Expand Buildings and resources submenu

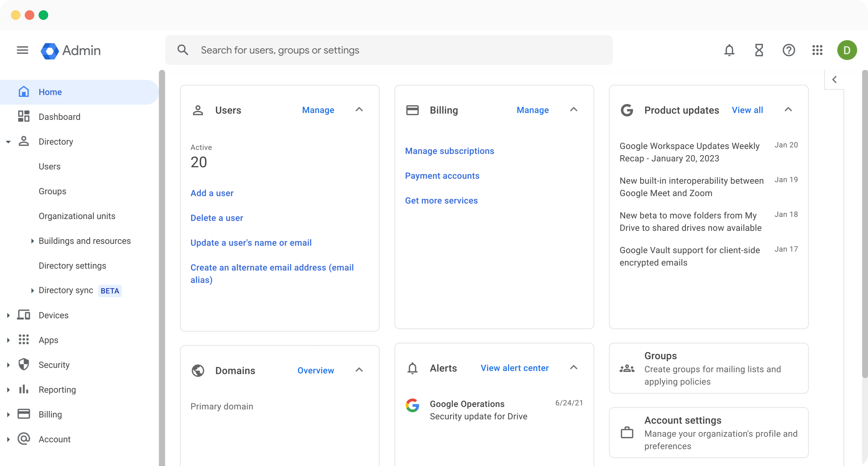[x=32, y=241]
